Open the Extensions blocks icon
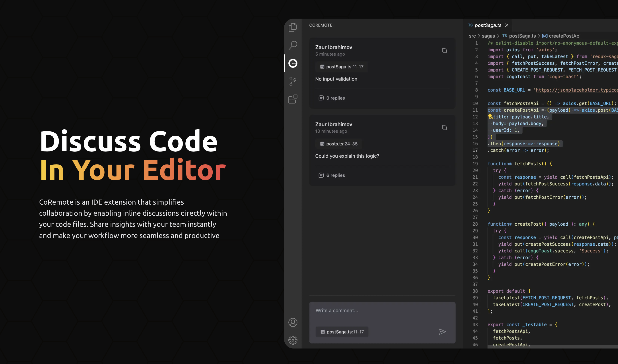Image resolution: width=618 pixels, height=364 pixels. pyautogui.click(x=293, y=99)
